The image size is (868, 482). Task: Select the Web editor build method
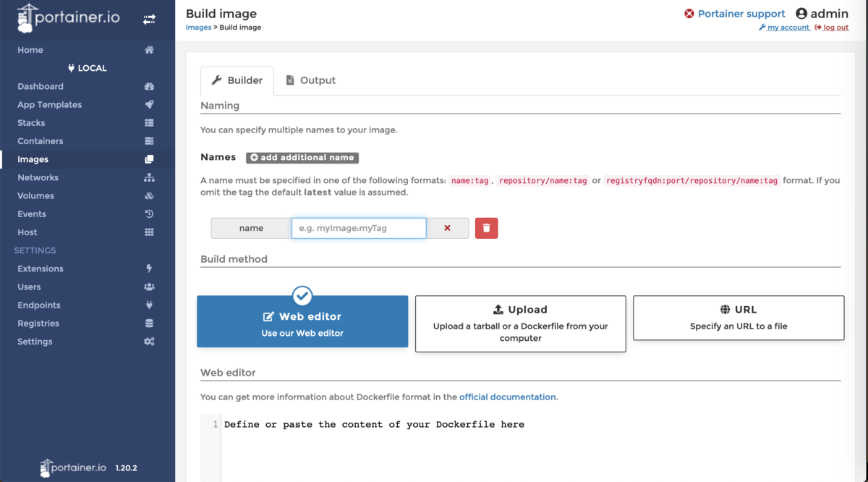[x=302, y=322]
